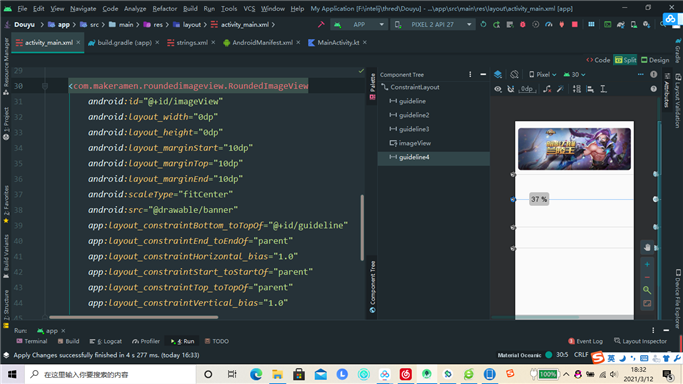683x384 pixels.
Task: Open the Profiler tool window
Action: (146, 341)
